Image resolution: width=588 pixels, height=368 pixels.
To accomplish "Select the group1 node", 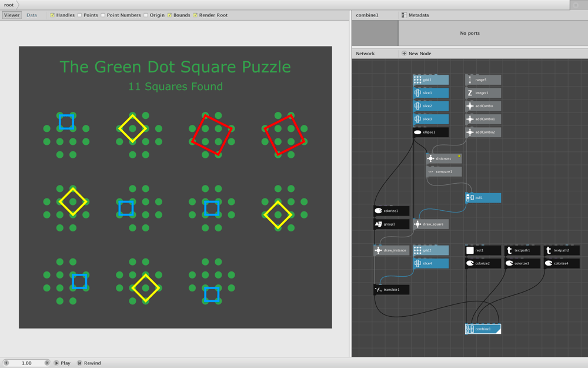I will [x=391, y=224].
